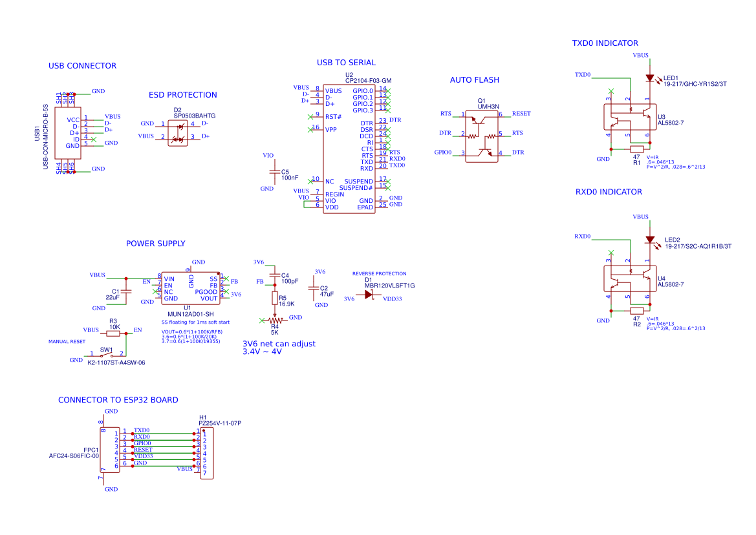Select the U1 MUN12AD01-SH regulator symbol

[190, 288]
